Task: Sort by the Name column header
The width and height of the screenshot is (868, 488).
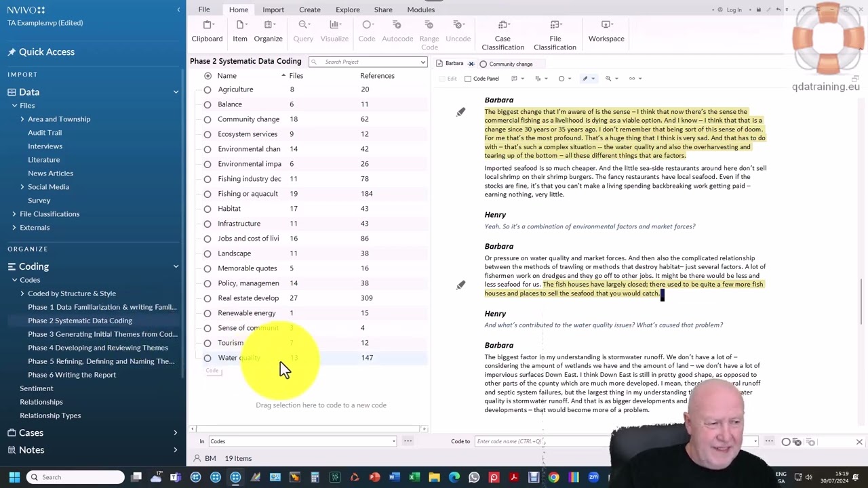Action: [x=227, y=76]
